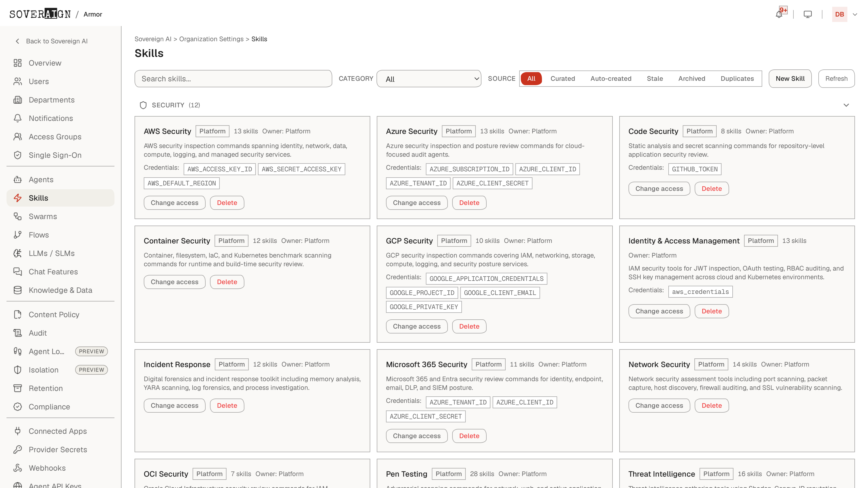Screen dimensions: 868x488
Task: Change access for Network Security
Action: tap(659, 406)
